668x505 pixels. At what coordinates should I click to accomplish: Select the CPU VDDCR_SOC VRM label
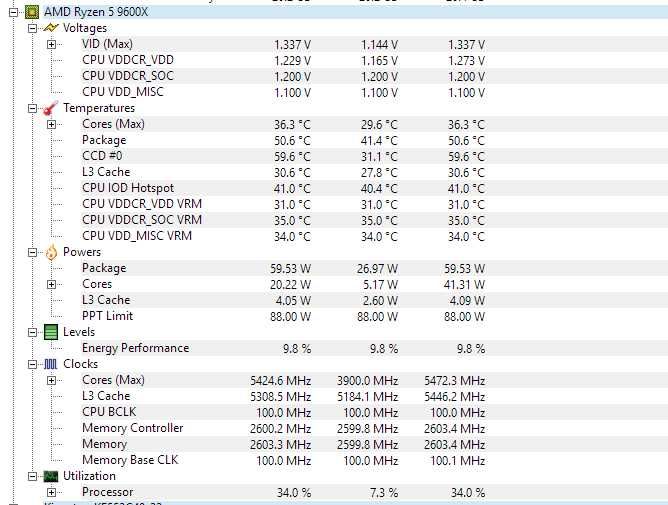click(142, 220)
